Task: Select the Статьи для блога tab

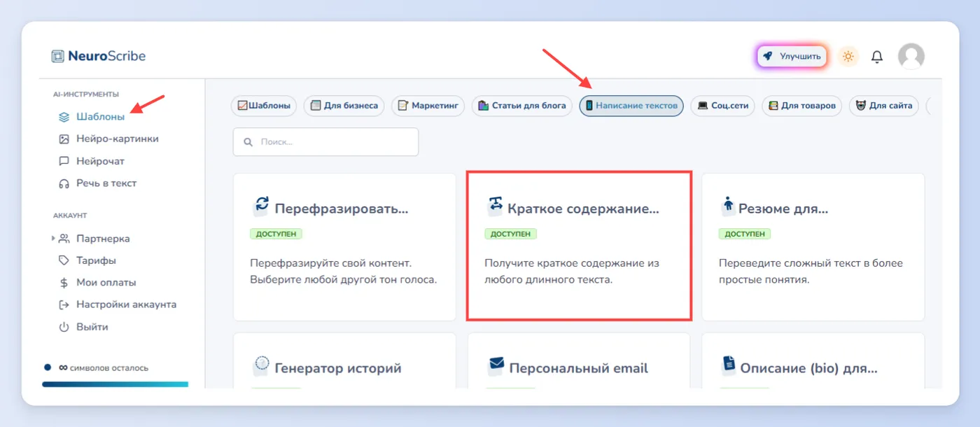Action: pos(522,106)
